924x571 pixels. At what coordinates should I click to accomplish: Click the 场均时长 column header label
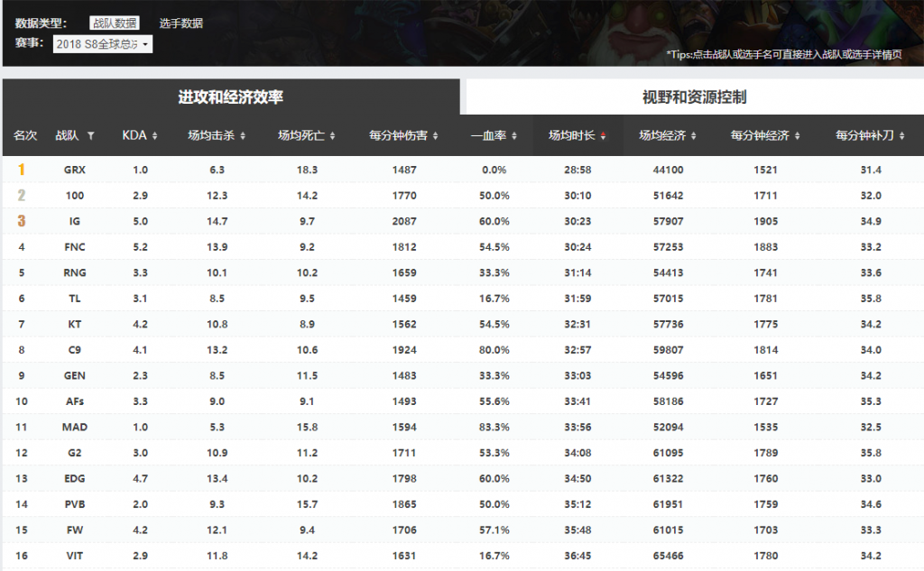(571, 135)
